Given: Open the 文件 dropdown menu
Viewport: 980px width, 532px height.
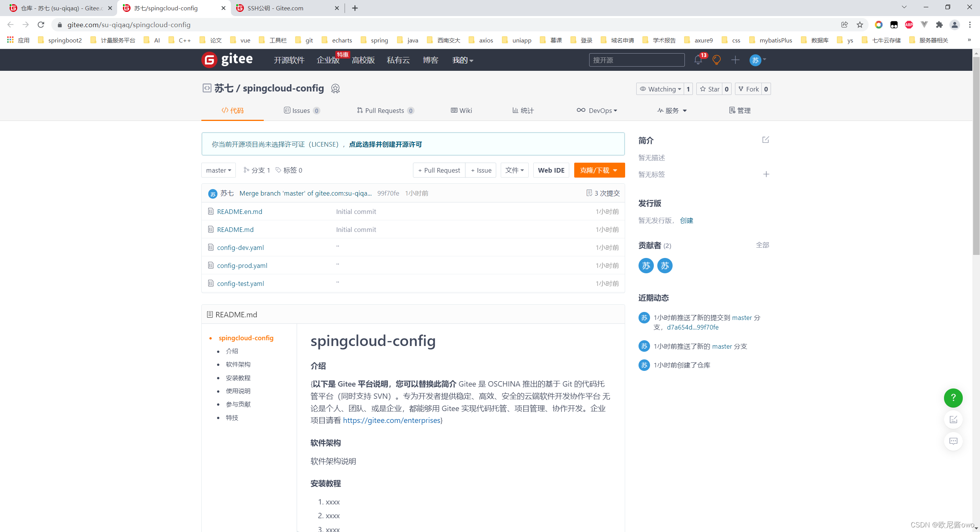Looking at the screenshot, I should [514, 170].
